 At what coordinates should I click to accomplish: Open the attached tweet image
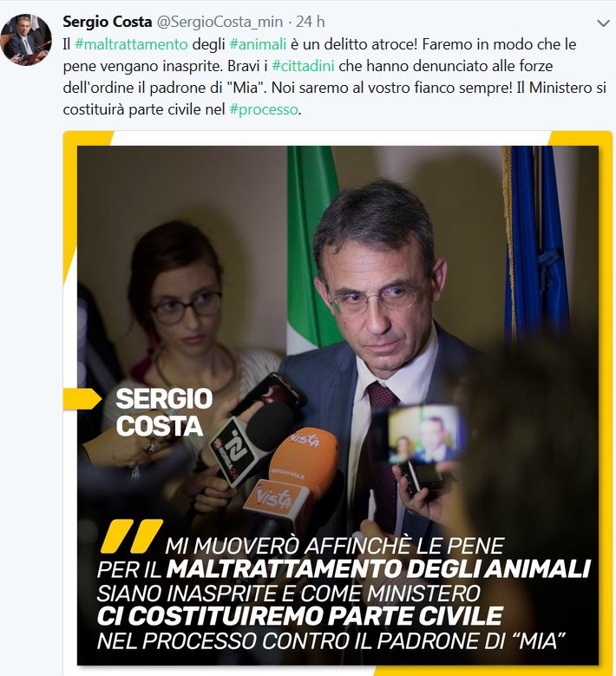[x=337, y=404]
